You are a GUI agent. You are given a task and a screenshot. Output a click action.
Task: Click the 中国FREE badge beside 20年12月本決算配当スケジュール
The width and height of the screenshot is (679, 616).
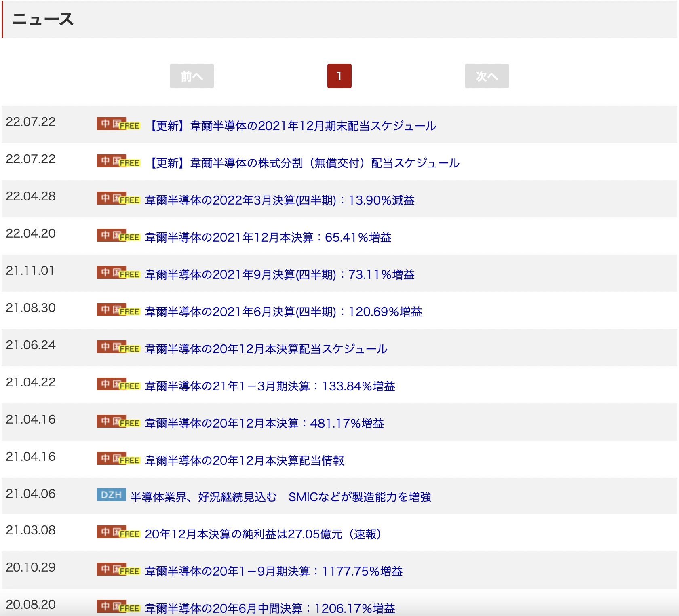[x=118, y=347]
